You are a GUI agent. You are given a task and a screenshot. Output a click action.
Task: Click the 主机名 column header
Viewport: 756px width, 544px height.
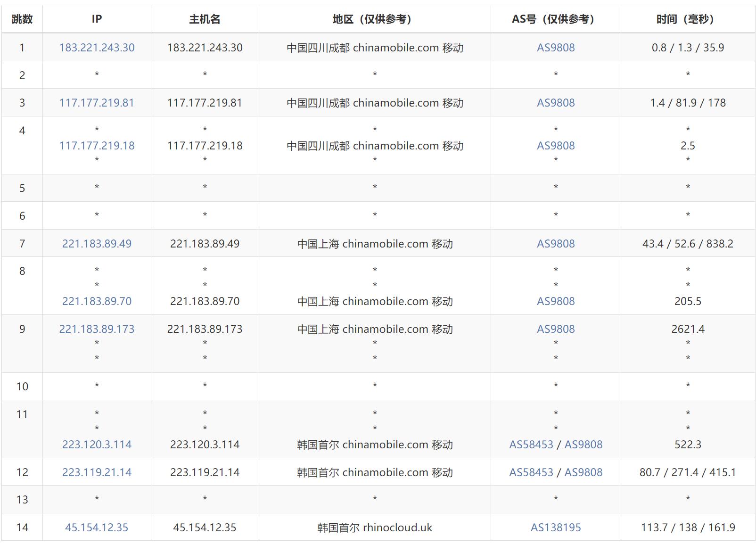(205, 19)
